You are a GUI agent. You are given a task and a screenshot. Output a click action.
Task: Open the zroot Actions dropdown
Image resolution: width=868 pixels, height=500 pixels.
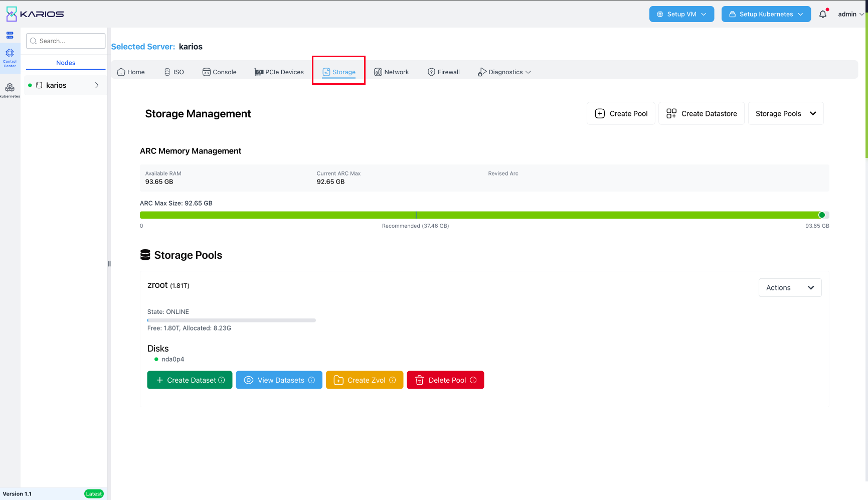(x=790, y=287)
